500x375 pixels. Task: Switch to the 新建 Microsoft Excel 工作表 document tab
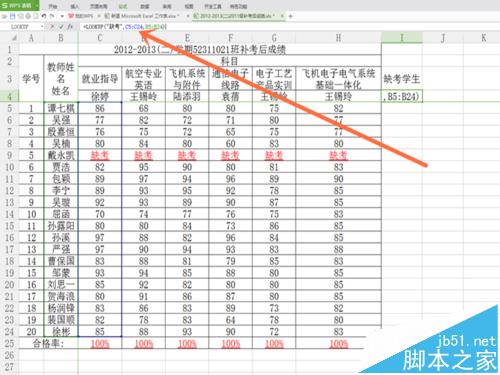coord(142,16)
